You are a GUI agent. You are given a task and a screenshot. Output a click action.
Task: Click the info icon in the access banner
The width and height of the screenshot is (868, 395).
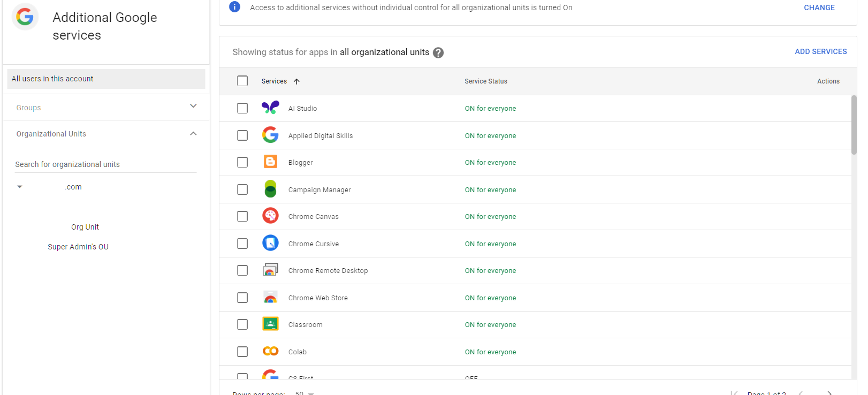click(234, 7)
